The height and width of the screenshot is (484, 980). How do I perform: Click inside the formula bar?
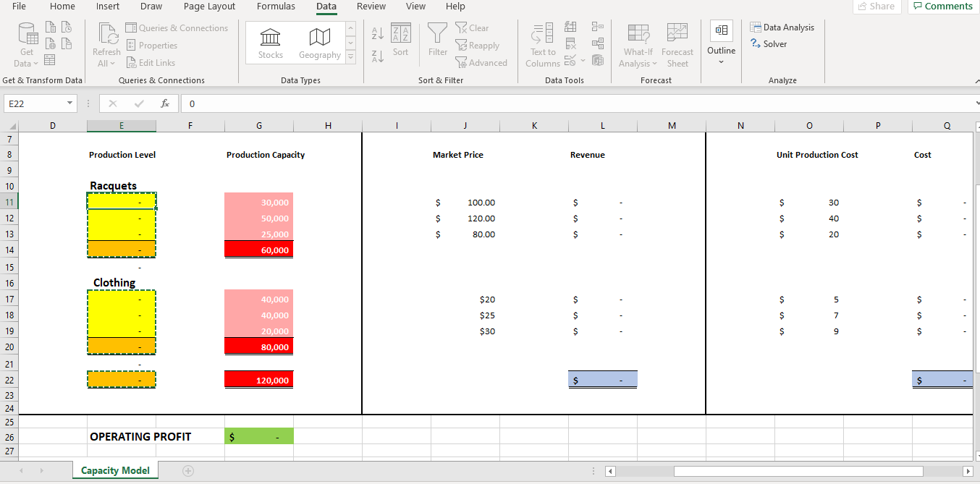(575, 103)
